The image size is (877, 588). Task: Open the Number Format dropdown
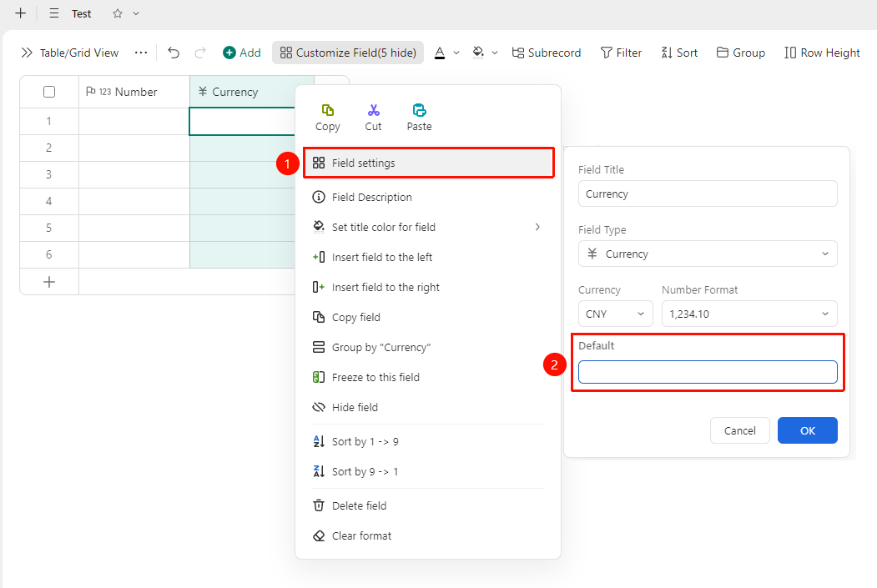point(749,314)
